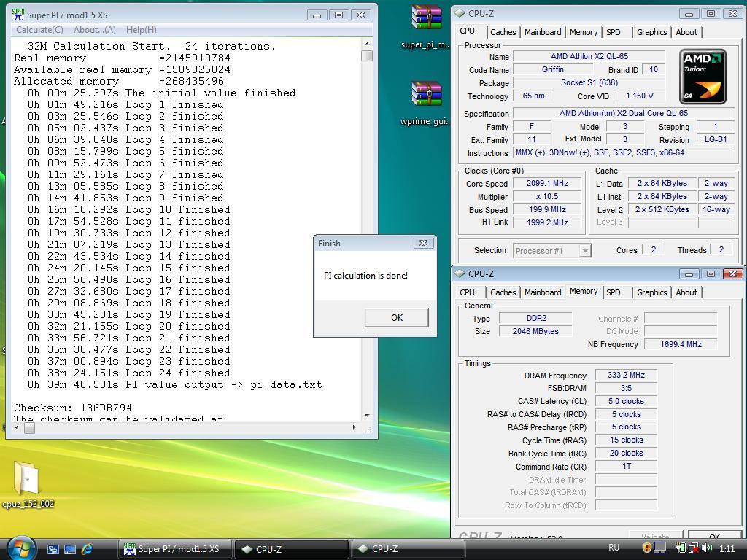Click the first CPU-Z taskbar button

292,549
